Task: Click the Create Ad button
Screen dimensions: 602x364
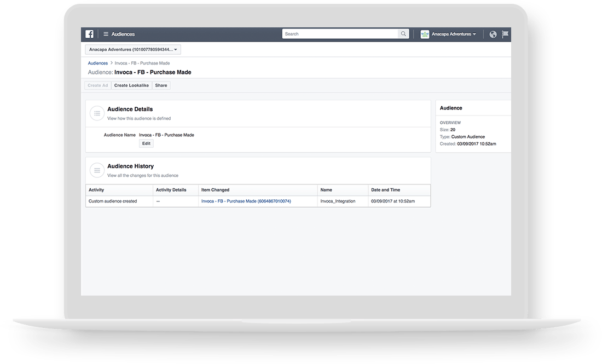Action: [97, 85]
